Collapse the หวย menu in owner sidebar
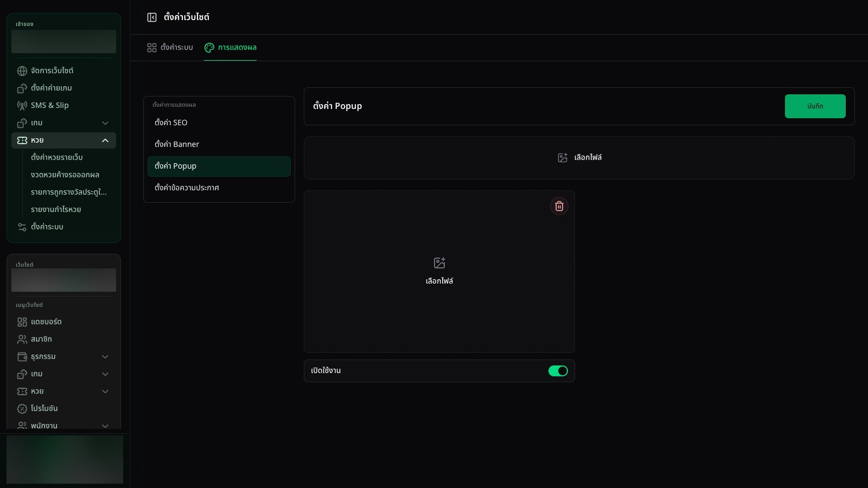 click(x=105, y=140)
